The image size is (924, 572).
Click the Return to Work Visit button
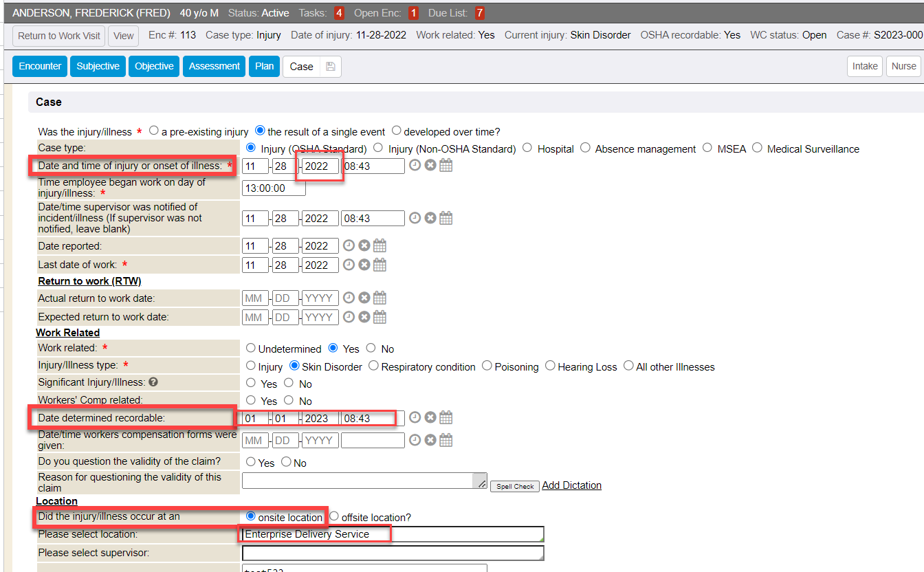[x=59, y=36]
